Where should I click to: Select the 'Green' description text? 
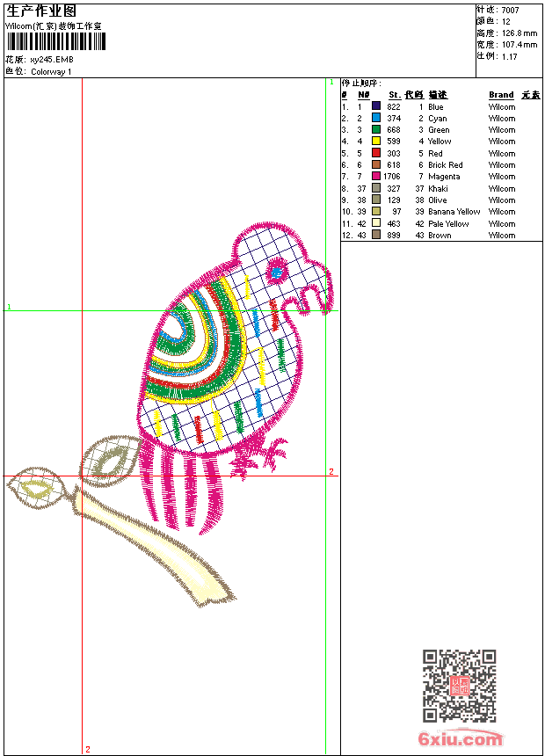tap(439, 130)
